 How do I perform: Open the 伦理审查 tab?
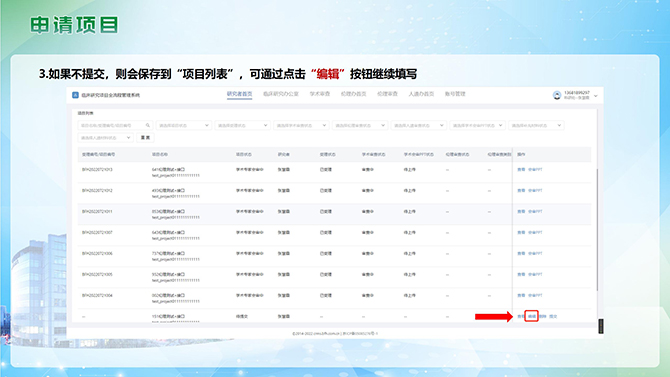coord(387,94)
